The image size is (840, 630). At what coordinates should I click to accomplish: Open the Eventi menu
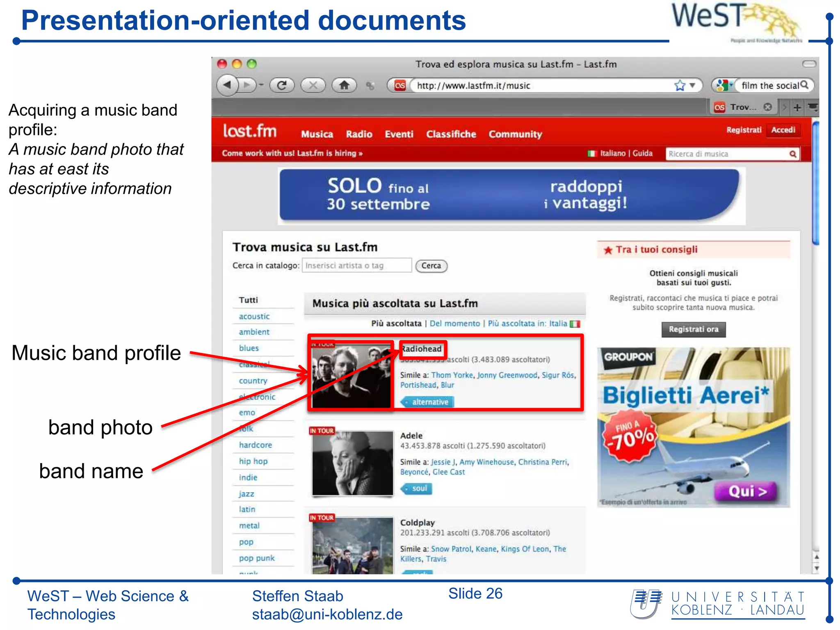coord(399,134)
